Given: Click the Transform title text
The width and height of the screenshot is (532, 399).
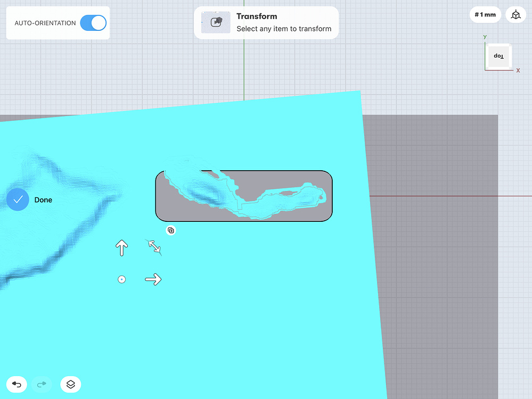Looking at the screenshot, I should coord(257,16).
